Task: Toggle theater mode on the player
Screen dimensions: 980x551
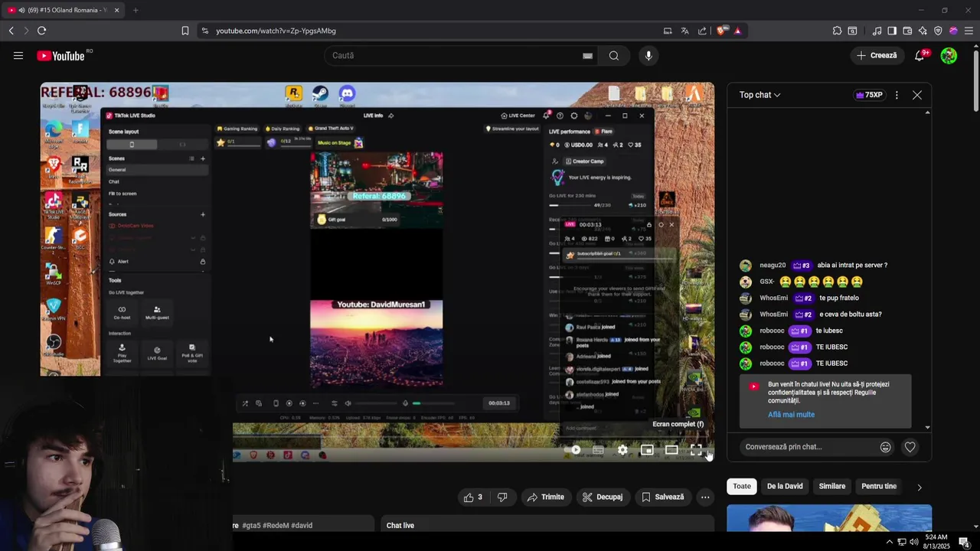Action: click(x=671, y=450)
